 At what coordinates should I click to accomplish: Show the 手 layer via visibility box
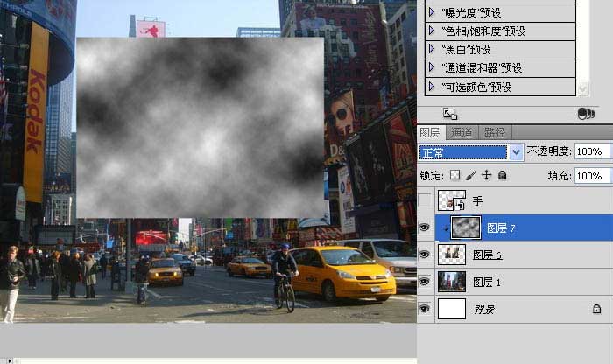[x=426, y=201]
